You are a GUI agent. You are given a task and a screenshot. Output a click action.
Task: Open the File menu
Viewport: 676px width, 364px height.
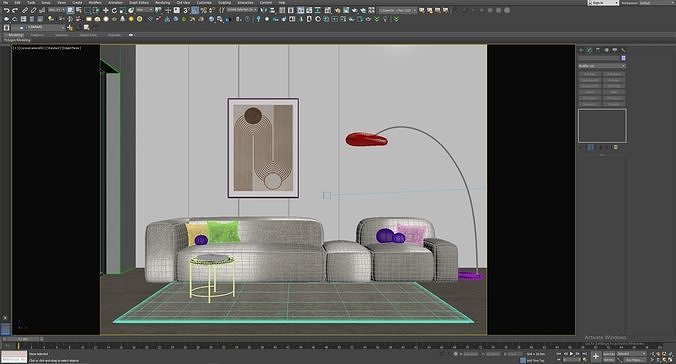6,3
